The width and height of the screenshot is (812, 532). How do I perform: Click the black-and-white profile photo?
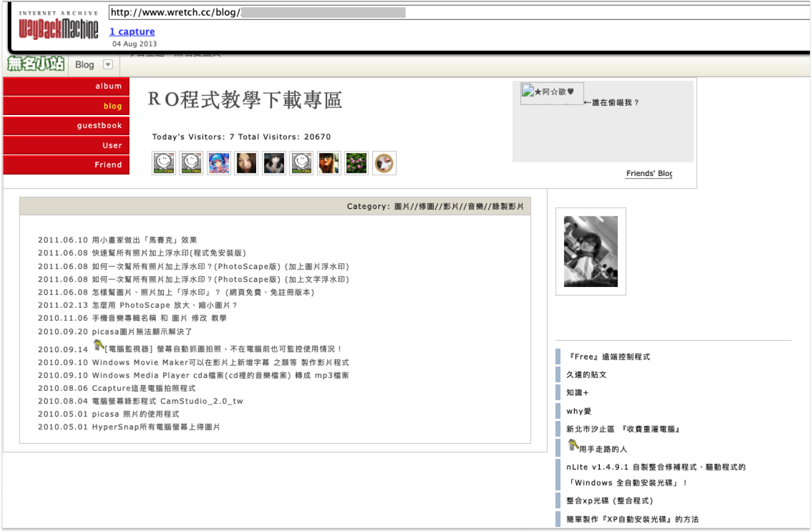point(591,251)
